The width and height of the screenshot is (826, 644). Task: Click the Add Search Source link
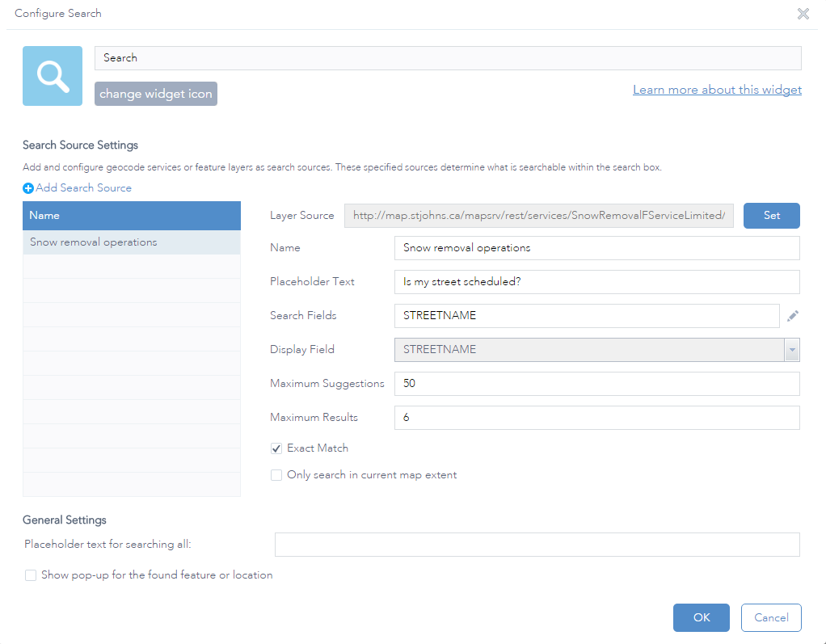pyautogui.click(x=83, y=188)
